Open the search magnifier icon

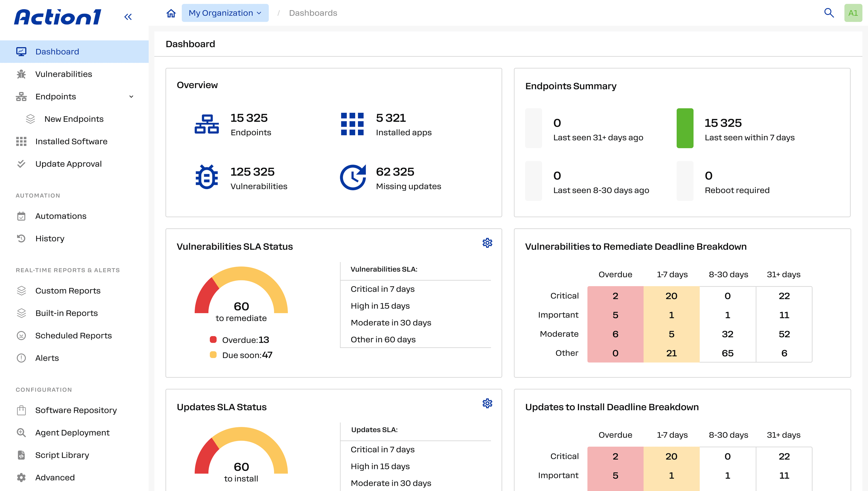(829, 13)
